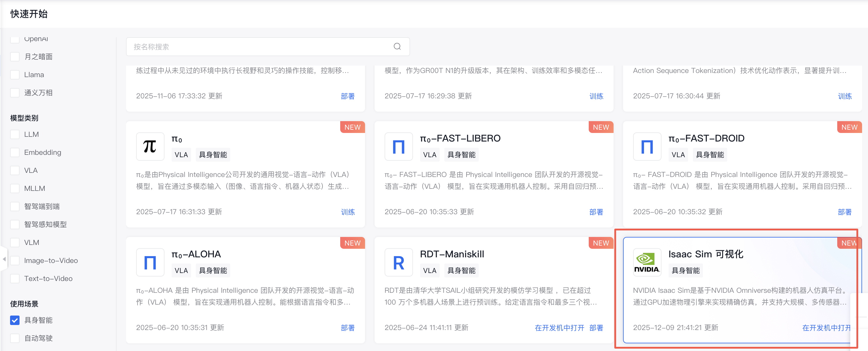Enable the VLA model category checkbox
The image size is (868, 351).
click(x=15, y=170)
